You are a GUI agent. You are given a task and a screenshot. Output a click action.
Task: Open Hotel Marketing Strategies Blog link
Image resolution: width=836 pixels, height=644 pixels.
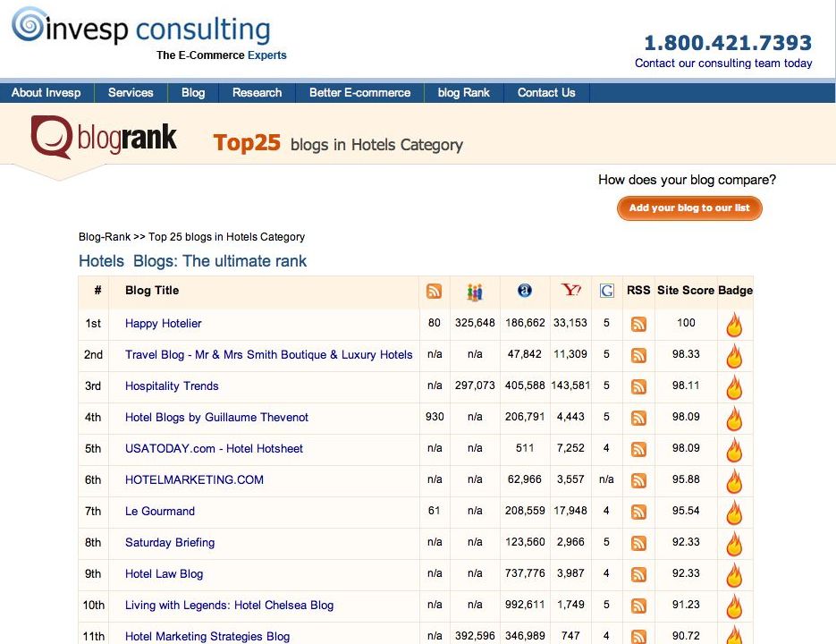pos(207,637)
